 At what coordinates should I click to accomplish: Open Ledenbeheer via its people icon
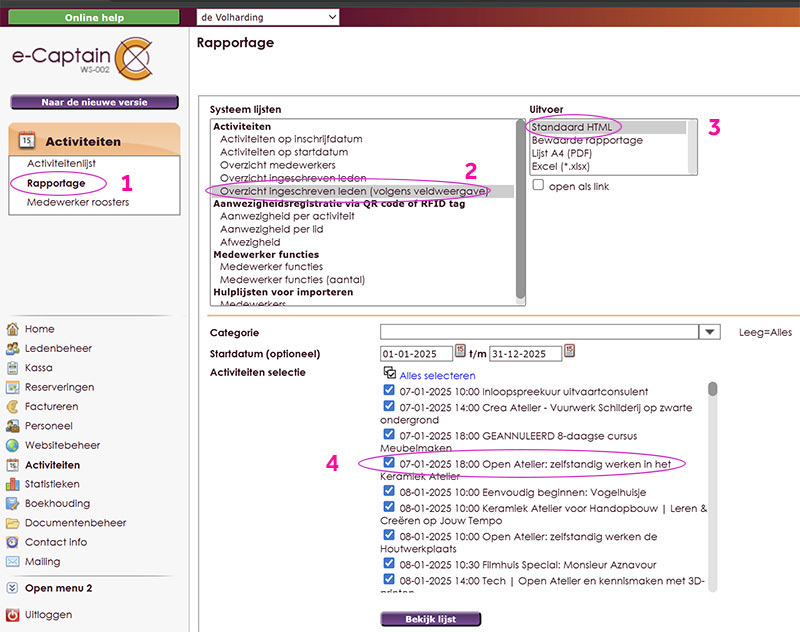click(13, 349)
